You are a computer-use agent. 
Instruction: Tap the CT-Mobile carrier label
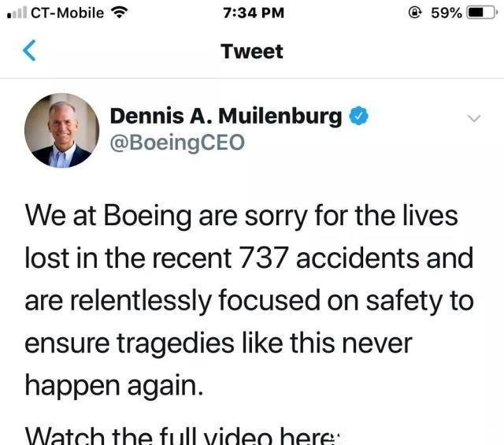click(x=67, y=13)
